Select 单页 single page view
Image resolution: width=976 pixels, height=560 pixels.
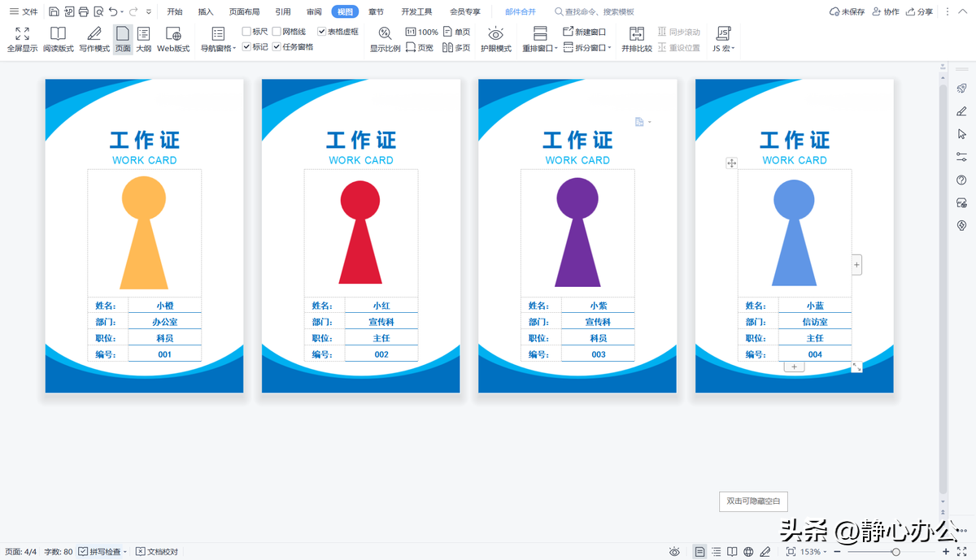click(456, 32)
